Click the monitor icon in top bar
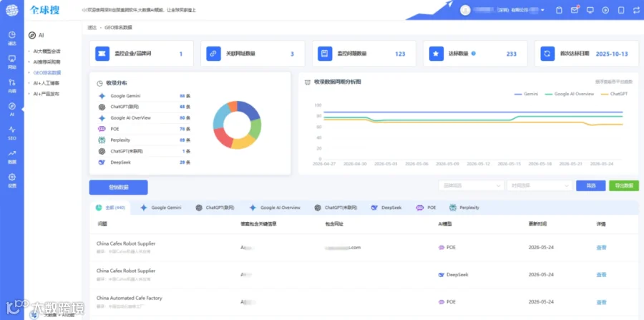The width and height of the screenshot is (644, 320). [x=590, y=10]
